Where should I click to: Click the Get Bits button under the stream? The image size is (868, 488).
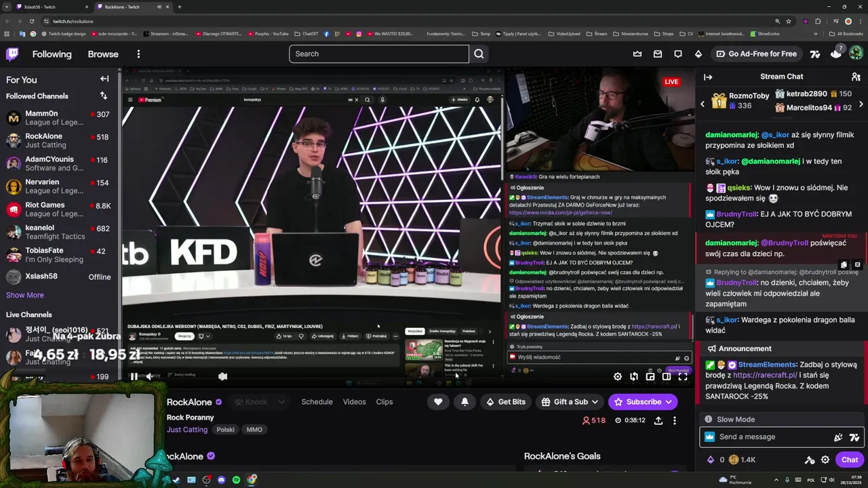click(505, 402)
